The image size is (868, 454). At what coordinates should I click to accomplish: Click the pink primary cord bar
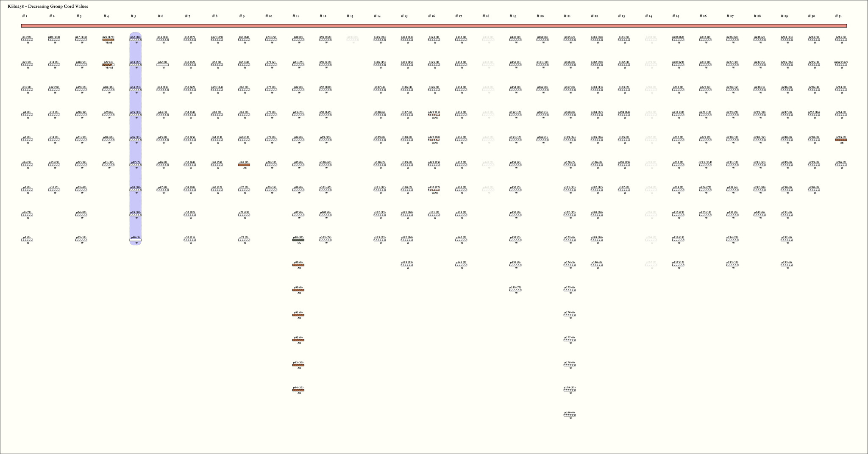(x=434, y=26)
